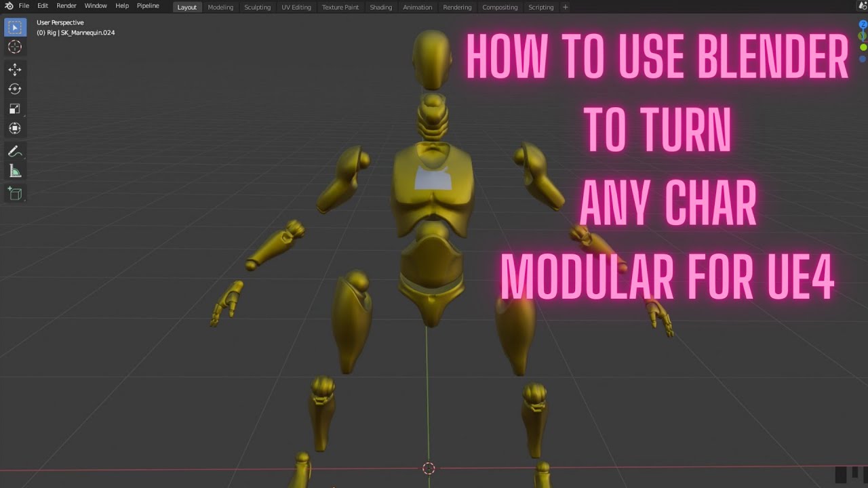Select the Rotate tool
This screenshot has width=868, height=488.
[x=15, y=89]
